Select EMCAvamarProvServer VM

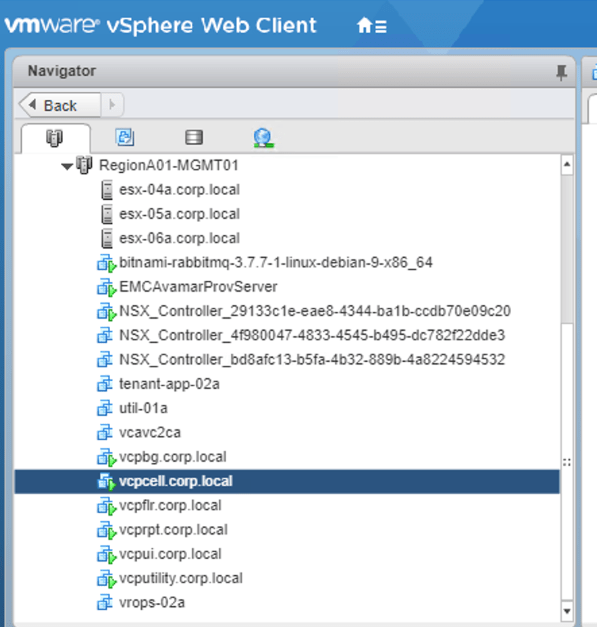click(198, 287)
